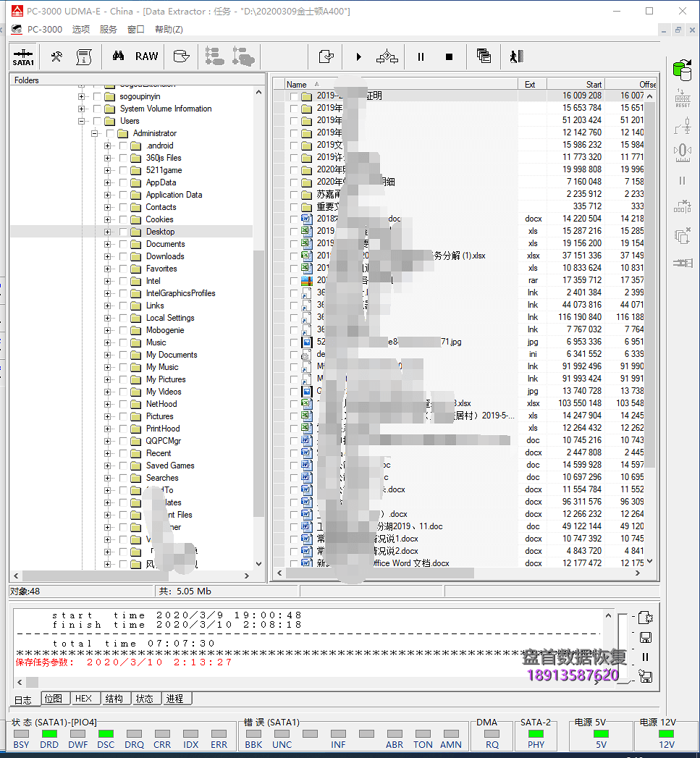The height and width of the screenshot is (758, 700).
Task: Tick the checkbox next to Downloads folder
Action: click(x=123, y=257)
